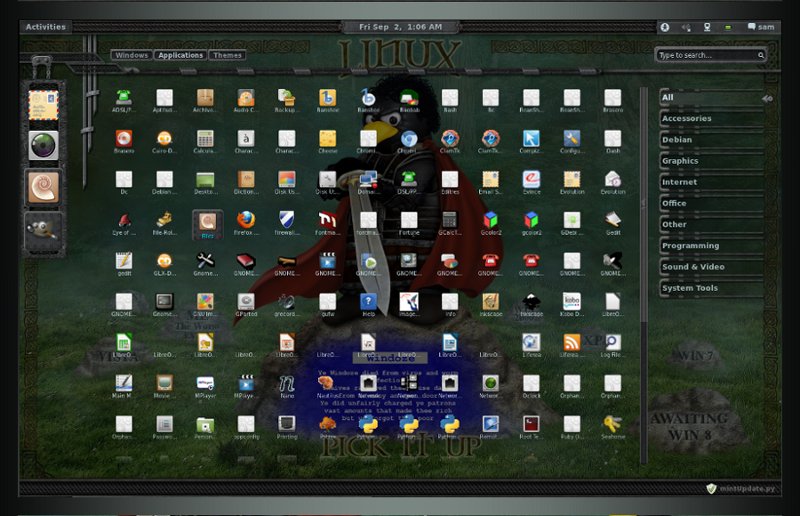Launch the Help application
Image resolution: width=800 pixels, height=516 pixels.
[x=368, y=302]
